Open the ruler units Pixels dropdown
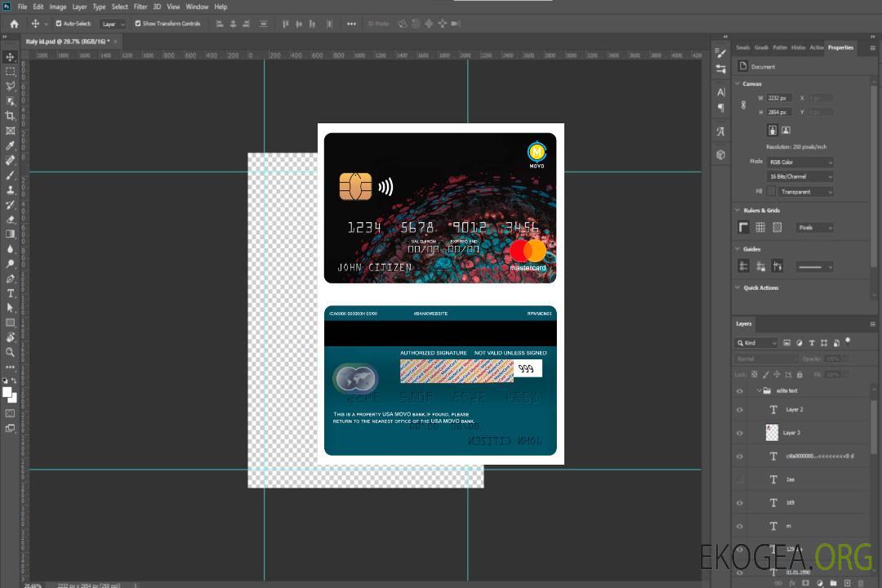 814,228
